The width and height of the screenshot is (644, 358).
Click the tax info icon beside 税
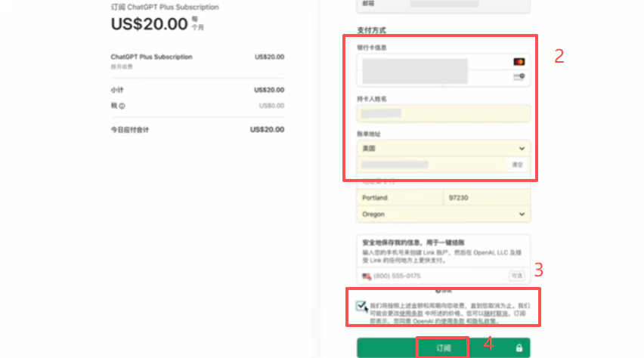122,106
